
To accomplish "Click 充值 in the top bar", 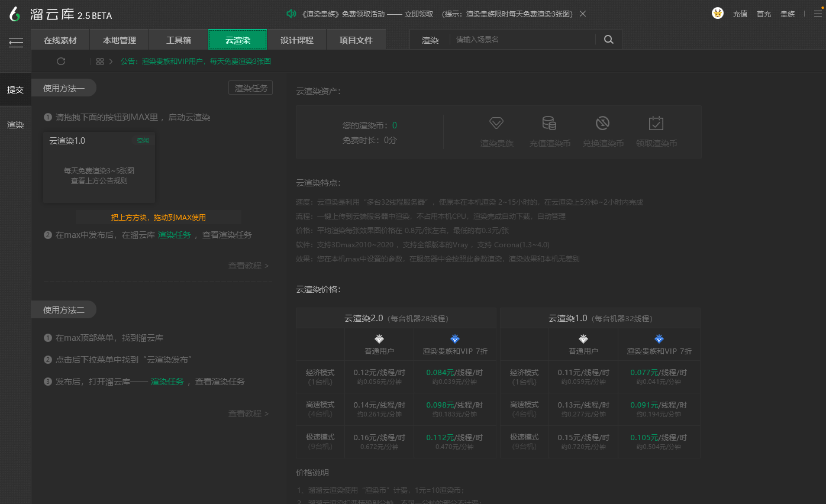I will pos(740,14).
